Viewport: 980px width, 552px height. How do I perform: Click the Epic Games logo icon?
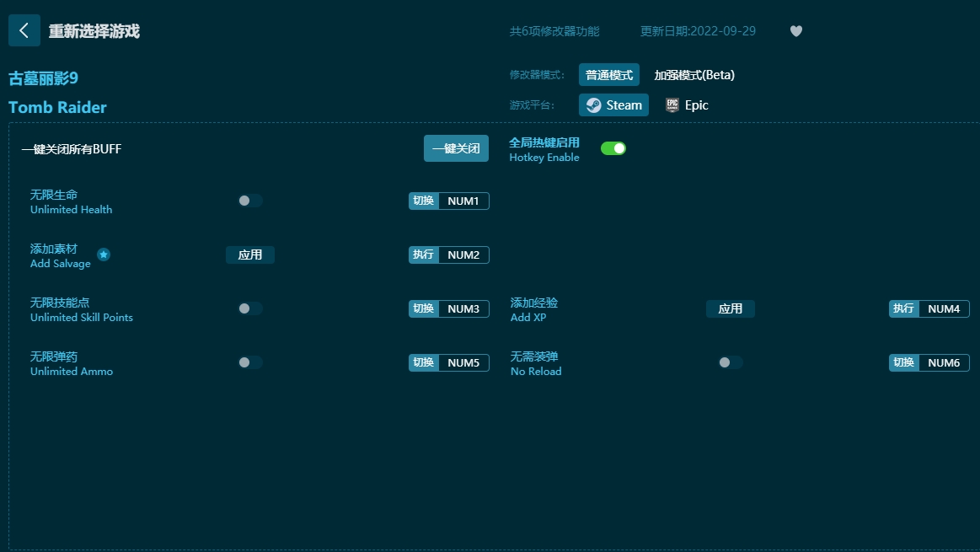[x=672, y=105]
